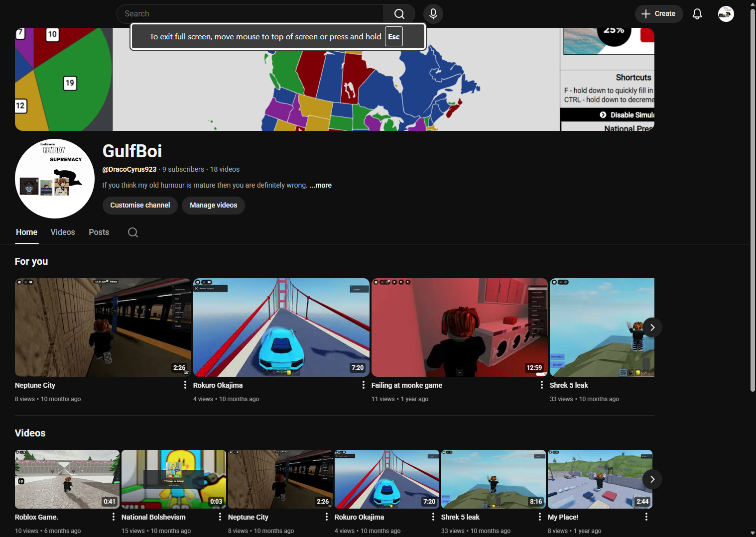The height and width of the screenshot is (537, 756).
Task: Activate voice search microphone icon
Action: (x=433, y=14)
